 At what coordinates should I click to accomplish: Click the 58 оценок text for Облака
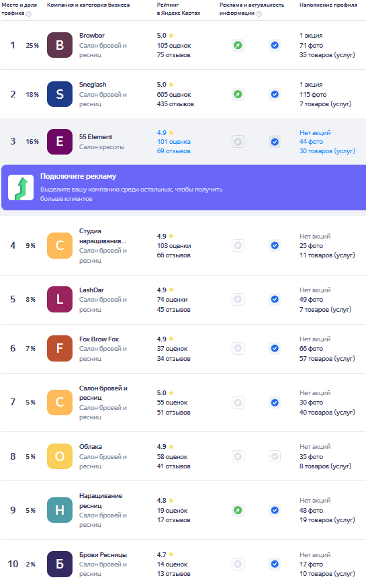173,457
